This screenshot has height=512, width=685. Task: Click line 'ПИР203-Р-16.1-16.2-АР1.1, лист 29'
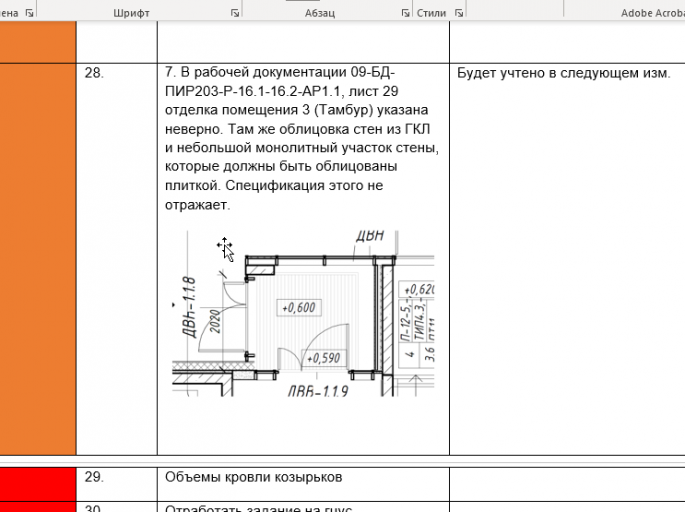point(281,91)
